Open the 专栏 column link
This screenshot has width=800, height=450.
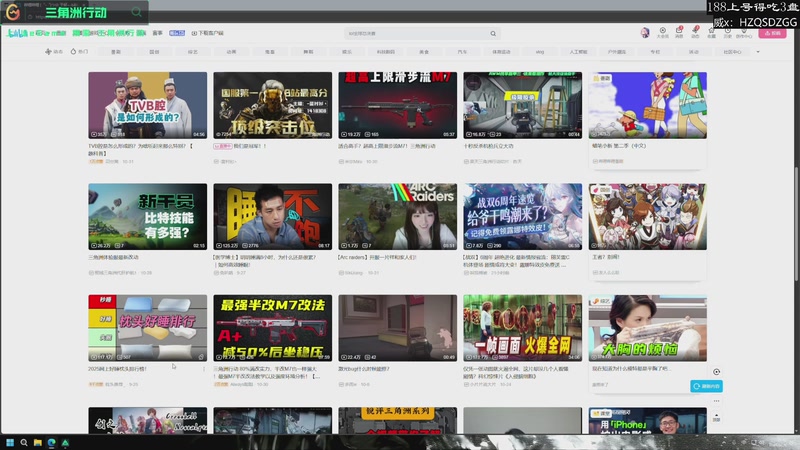[655, 52]
